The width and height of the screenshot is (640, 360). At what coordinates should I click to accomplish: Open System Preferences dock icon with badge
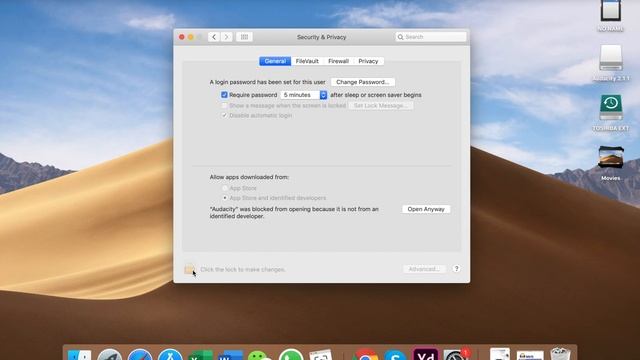pos(456,354)
